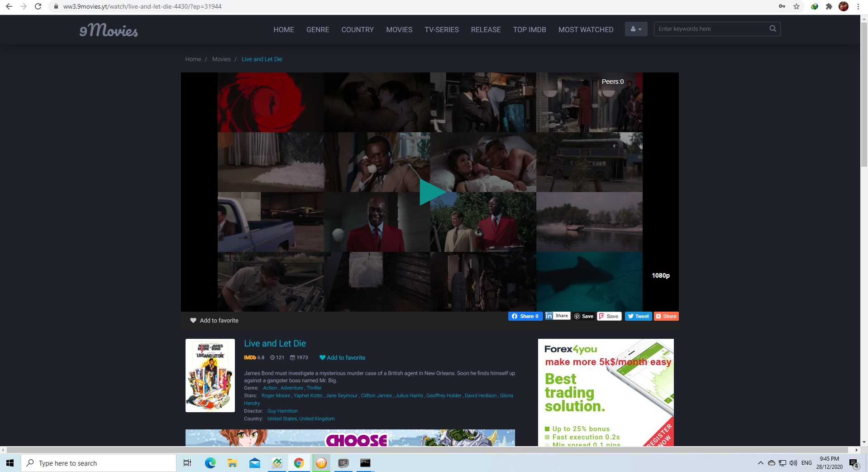Open the Action genre link

pyautogui.click(x=270, y=388)
